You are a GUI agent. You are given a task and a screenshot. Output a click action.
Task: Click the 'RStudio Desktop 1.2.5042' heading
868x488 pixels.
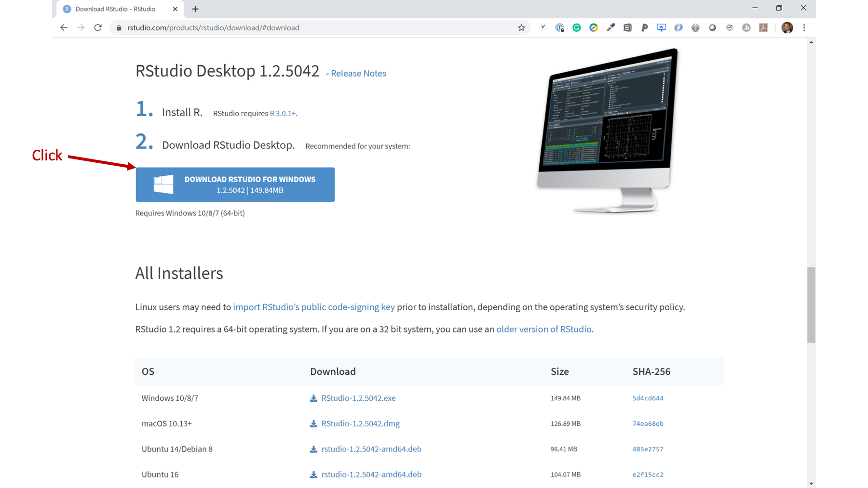pyautogui.click(x=227, y=71)
